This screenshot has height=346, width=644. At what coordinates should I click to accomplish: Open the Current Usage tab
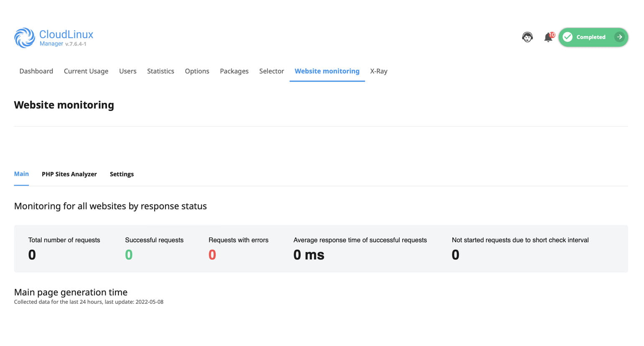(86, 71)
